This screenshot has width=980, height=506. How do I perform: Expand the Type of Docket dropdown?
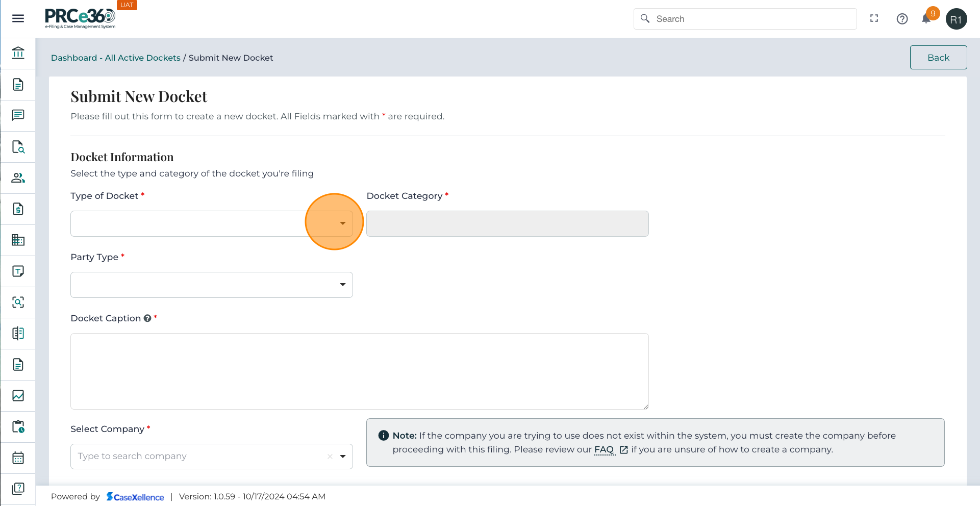tap(342, 223)
